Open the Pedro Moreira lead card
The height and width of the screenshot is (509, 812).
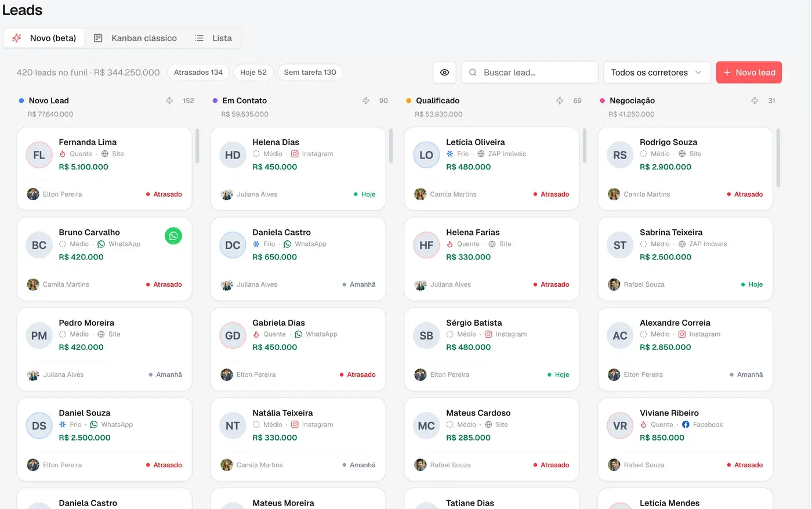(104, 349)
